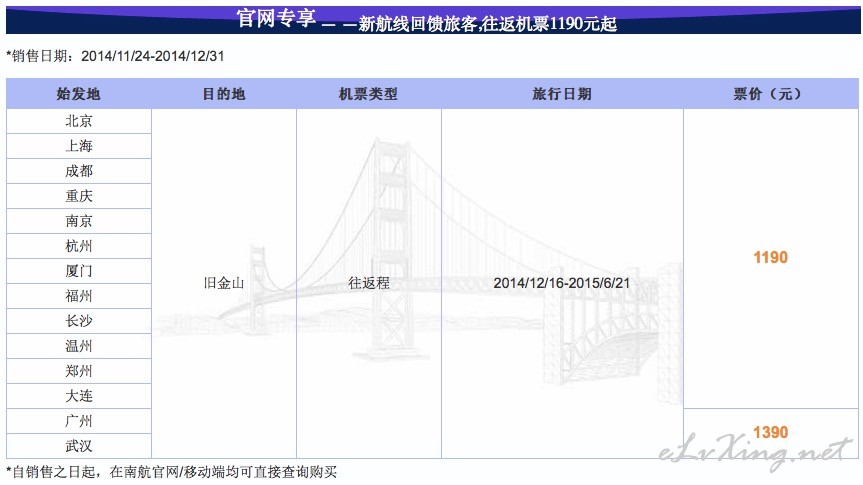This screenshot has height=485, width=863.
Task: Click the 1390 price value
Action: (x=771, y=432)
